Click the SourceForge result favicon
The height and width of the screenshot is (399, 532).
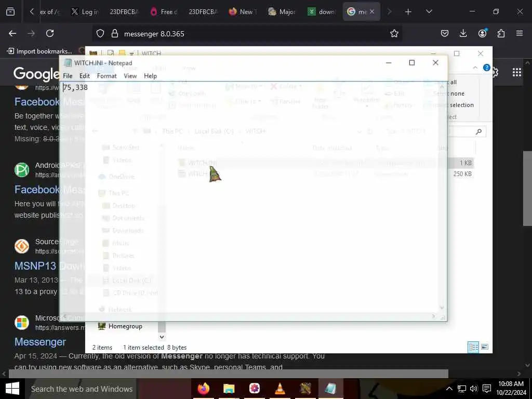(x=22, y=246)
